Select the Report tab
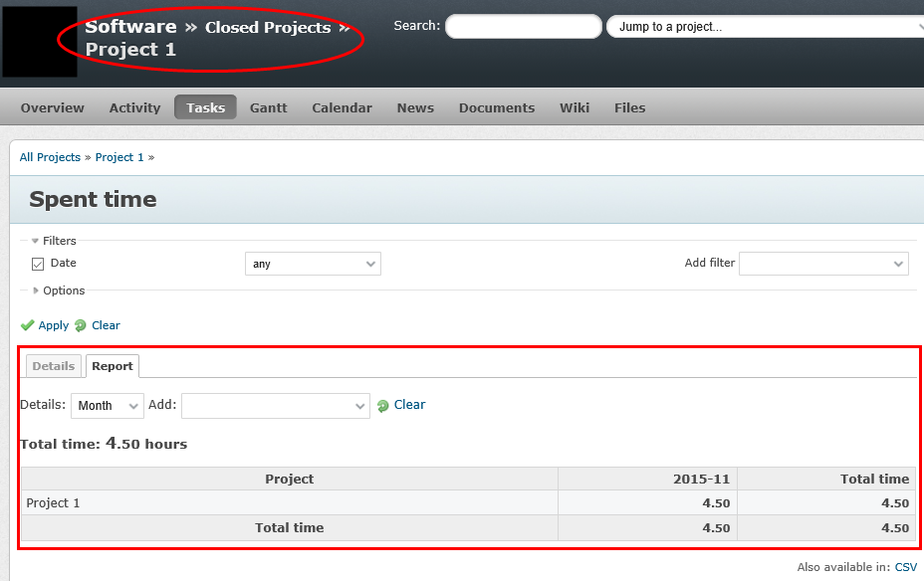Screen dimensions: 924x581 pyautogui.click(x=112, y=366)
